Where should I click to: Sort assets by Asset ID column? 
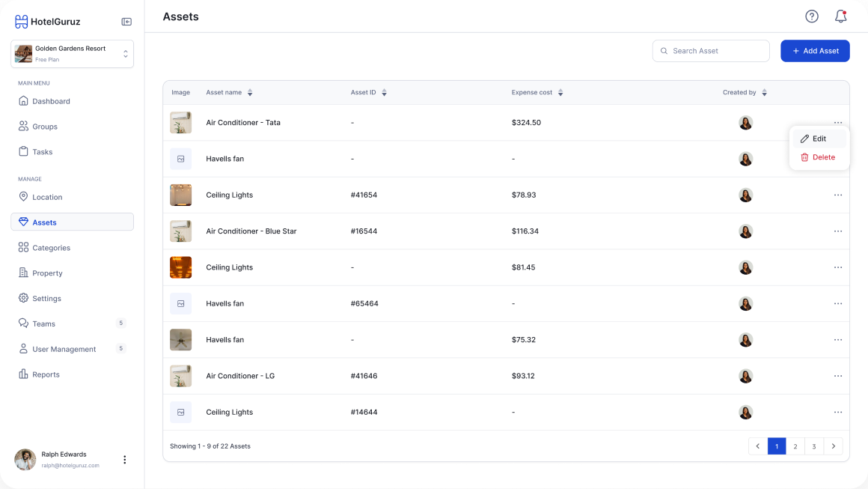point(384,93)
